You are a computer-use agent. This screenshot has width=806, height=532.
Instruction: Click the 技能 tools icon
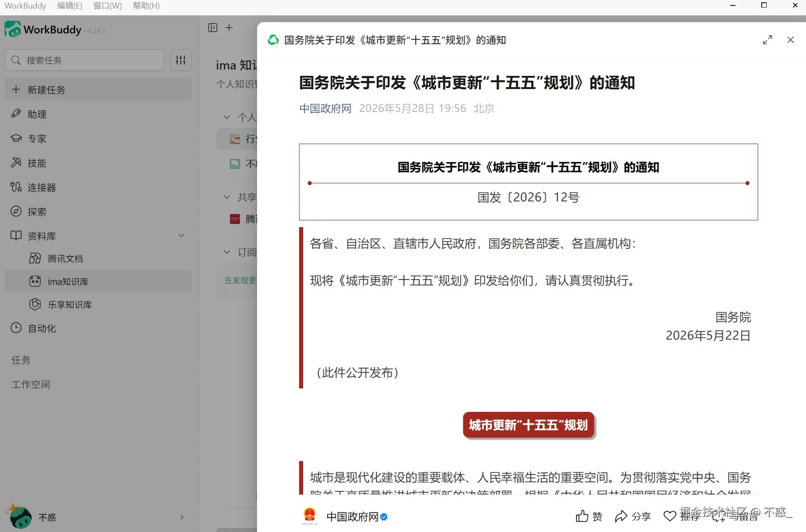point(16,163)
